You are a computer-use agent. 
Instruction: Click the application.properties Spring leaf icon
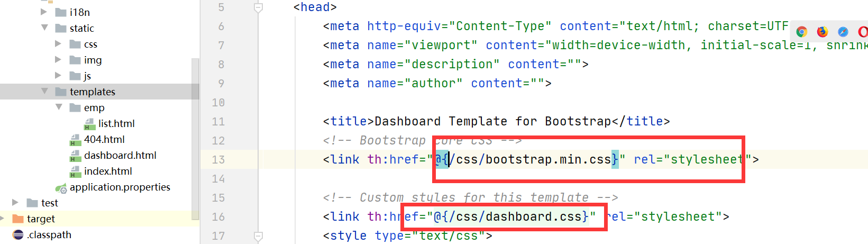61,188
